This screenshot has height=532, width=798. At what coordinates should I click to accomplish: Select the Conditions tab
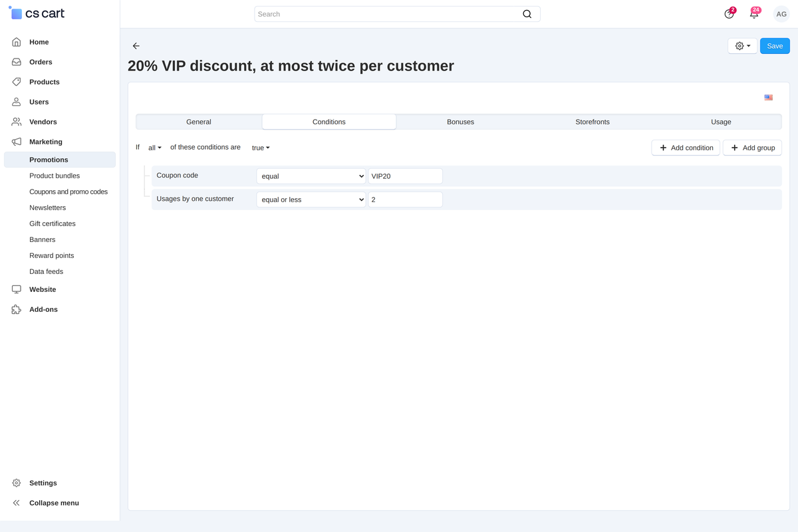point(329,122)
